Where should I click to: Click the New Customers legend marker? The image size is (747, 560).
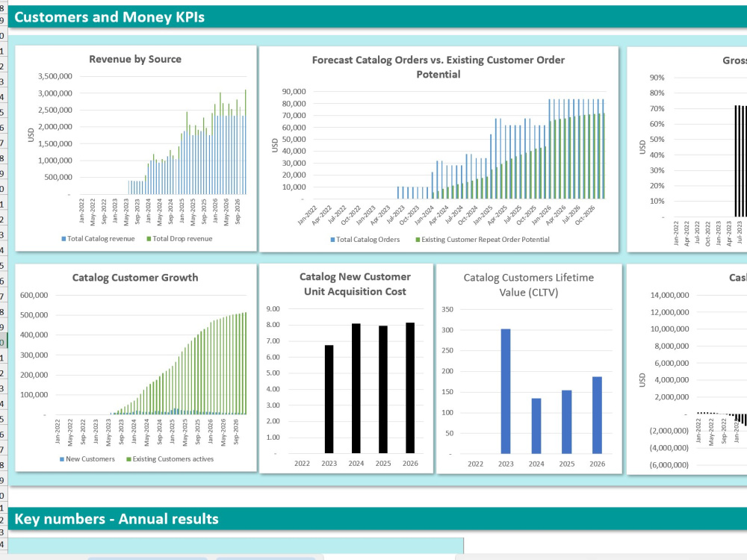[x=61, y=458]
